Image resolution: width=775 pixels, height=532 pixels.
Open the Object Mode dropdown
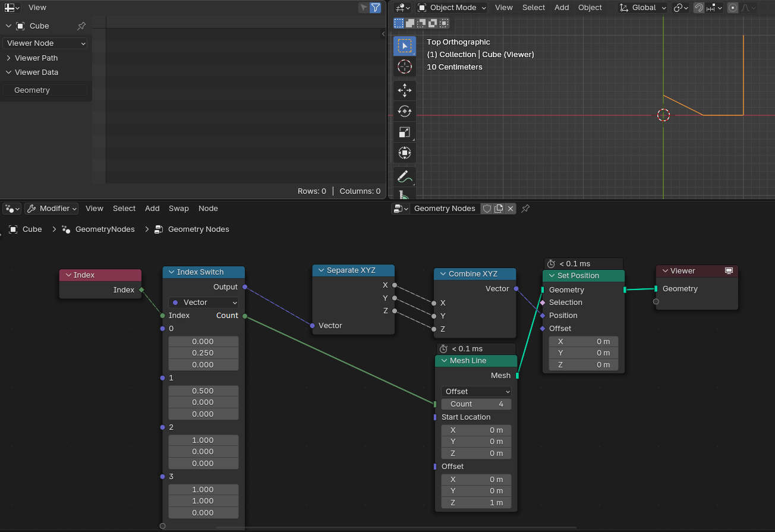pos(452,8)
